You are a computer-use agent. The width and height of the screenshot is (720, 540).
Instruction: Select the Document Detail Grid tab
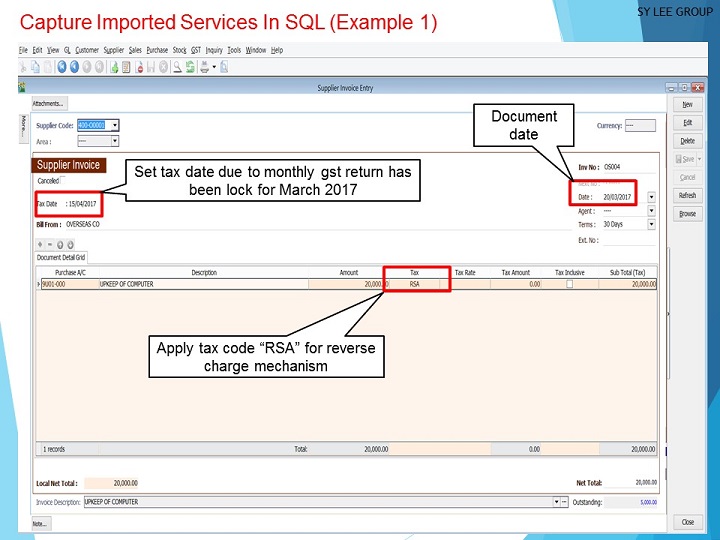coord(63,257)
